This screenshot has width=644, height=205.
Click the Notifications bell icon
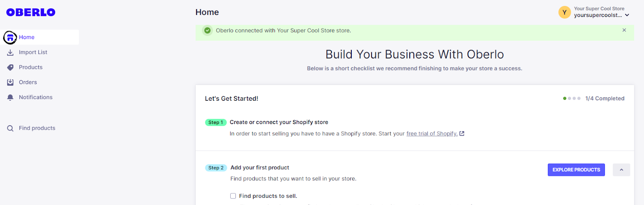10,97
